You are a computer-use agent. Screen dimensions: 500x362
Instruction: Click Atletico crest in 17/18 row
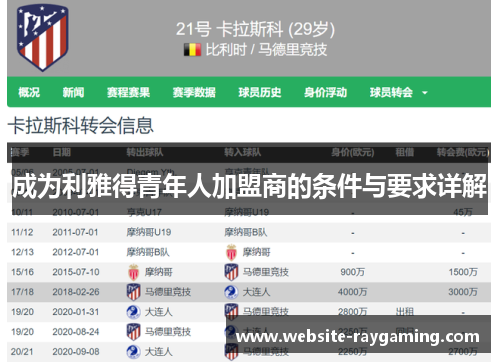point(133,292)
